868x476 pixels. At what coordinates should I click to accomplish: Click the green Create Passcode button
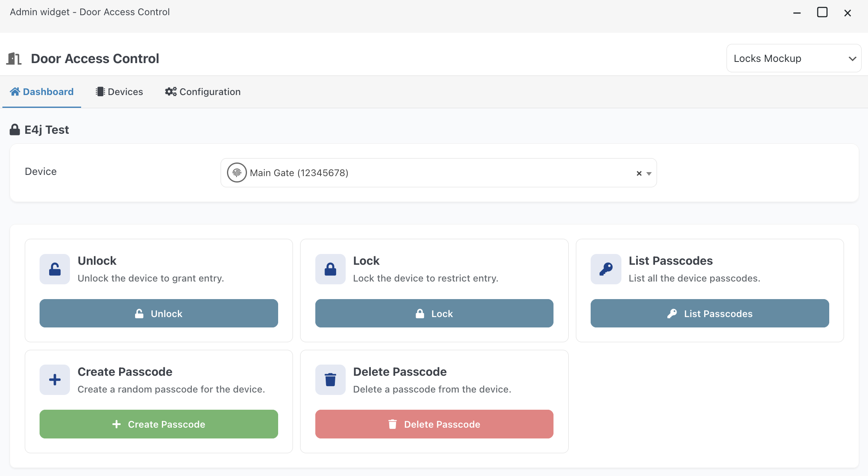[159, 424]
